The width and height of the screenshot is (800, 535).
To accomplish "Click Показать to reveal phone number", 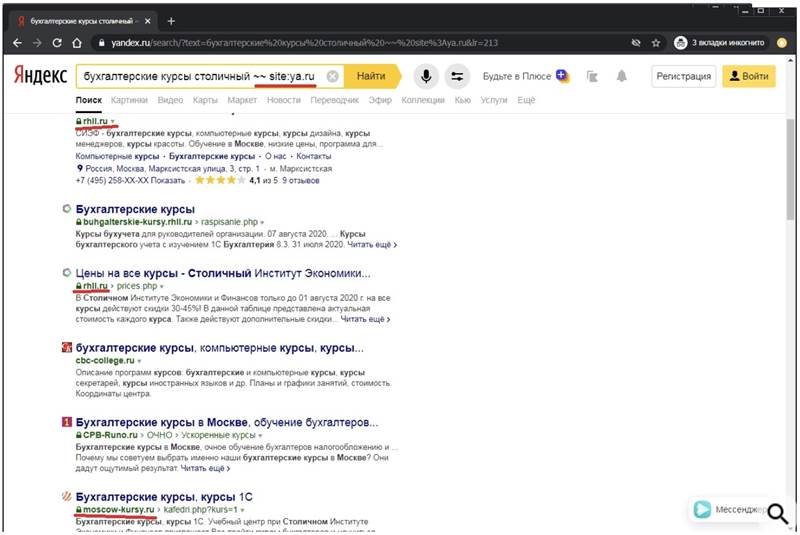I will [x=168, y=181].
